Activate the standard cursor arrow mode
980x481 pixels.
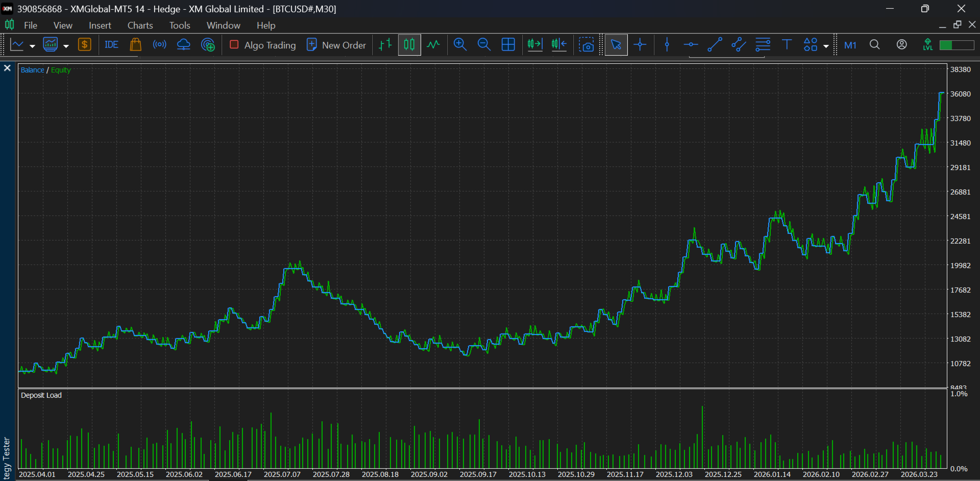pyautogui.click(x=616, y=45)
